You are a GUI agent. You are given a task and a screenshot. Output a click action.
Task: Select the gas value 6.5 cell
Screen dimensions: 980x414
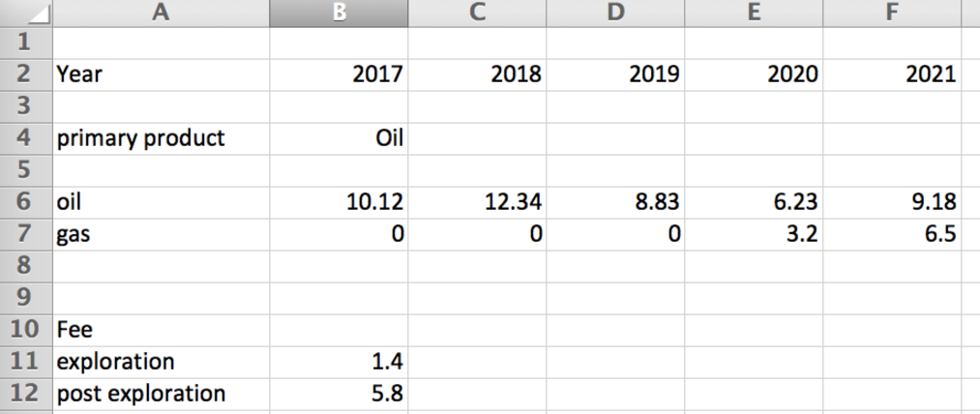click(892, 234)
